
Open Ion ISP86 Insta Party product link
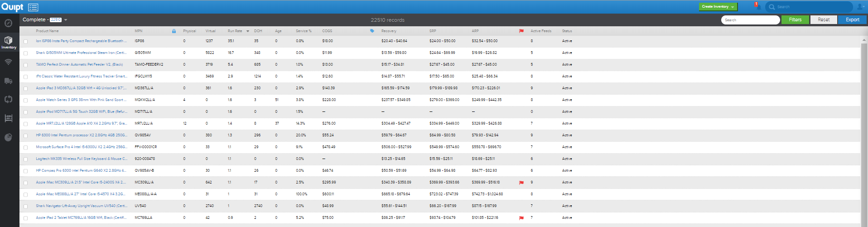click(x=82, y=41)
